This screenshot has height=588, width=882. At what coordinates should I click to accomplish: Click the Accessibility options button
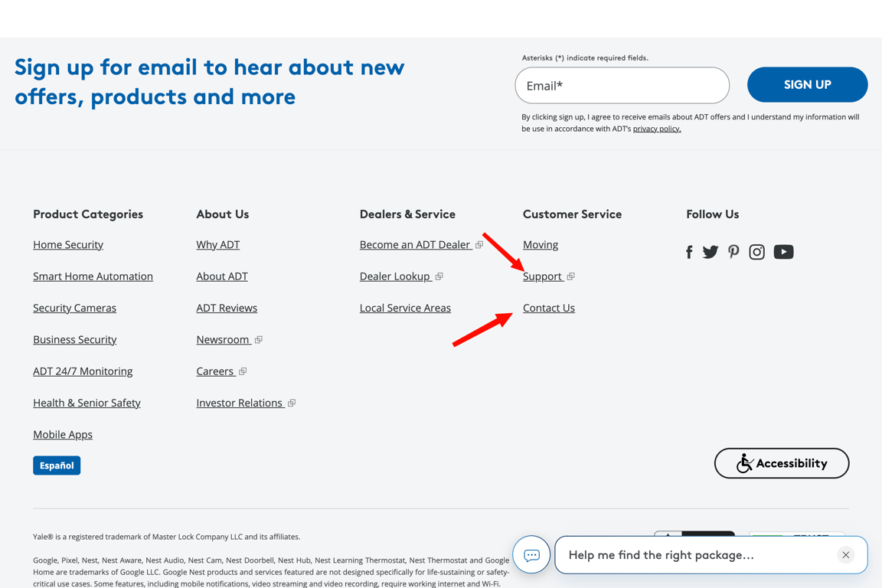(x=781, y=463)
